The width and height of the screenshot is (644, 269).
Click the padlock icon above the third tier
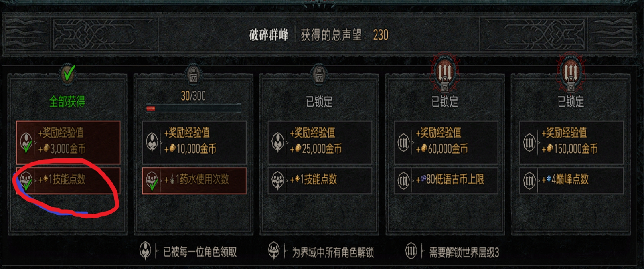pyautogui.click(x=319, y=74)
